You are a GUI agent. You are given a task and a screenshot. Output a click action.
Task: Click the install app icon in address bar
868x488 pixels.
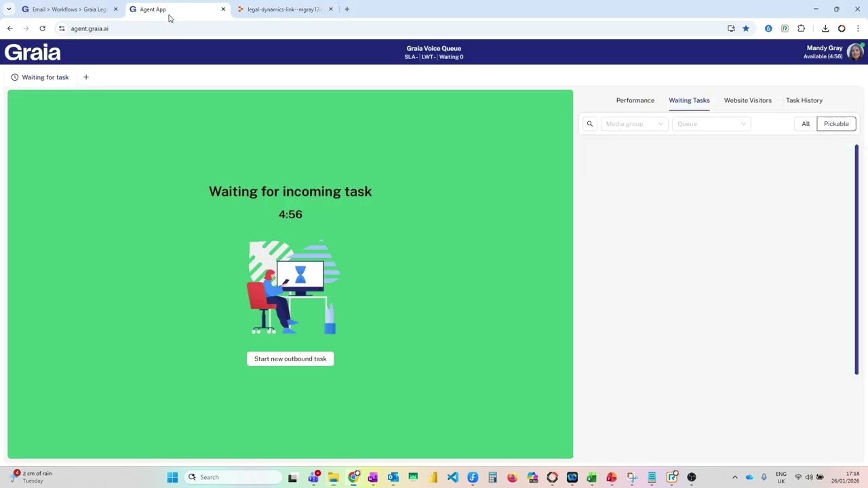(731, 28)
